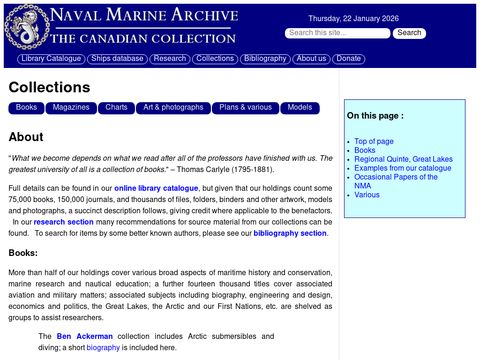Click the Naval Marine Archive seahorse logo

(x=27, y=27)
